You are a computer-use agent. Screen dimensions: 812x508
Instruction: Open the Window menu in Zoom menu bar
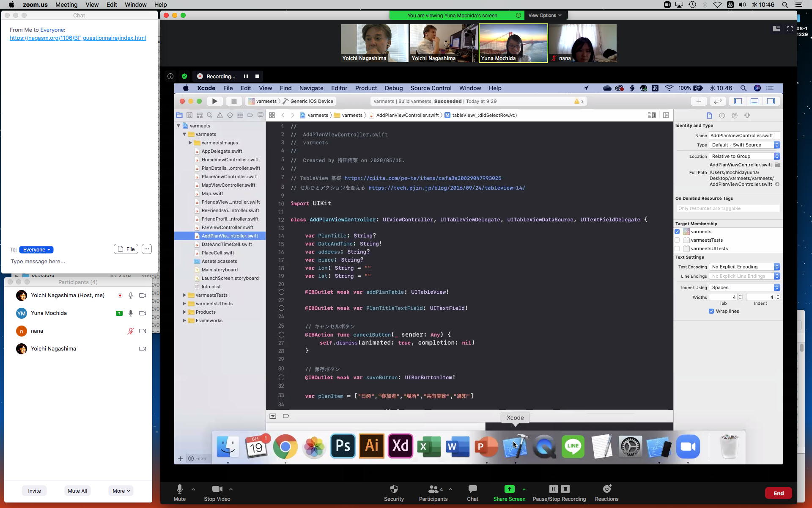pos(135,5)
